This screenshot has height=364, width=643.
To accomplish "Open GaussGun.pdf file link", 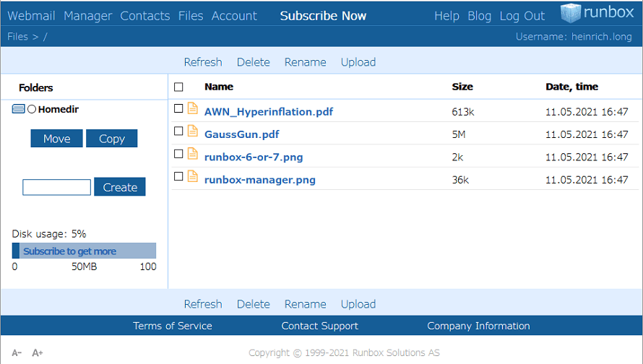I will click(241, 134).
